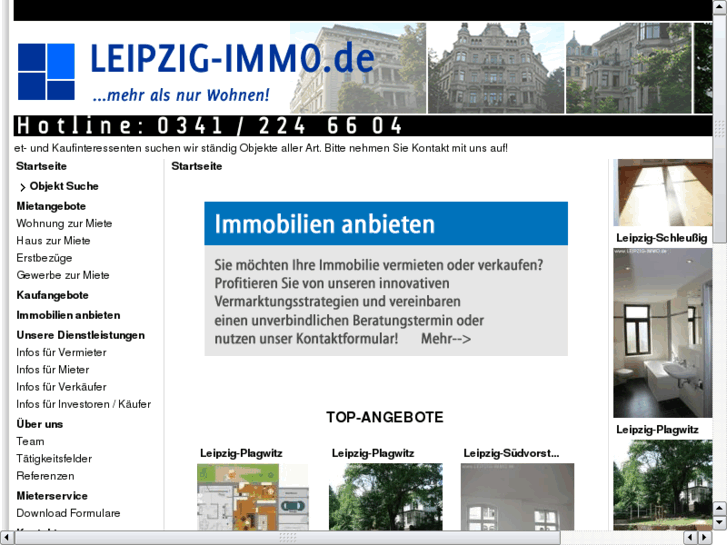Select Wohnung zur Miete

click(x=64, y=223)
